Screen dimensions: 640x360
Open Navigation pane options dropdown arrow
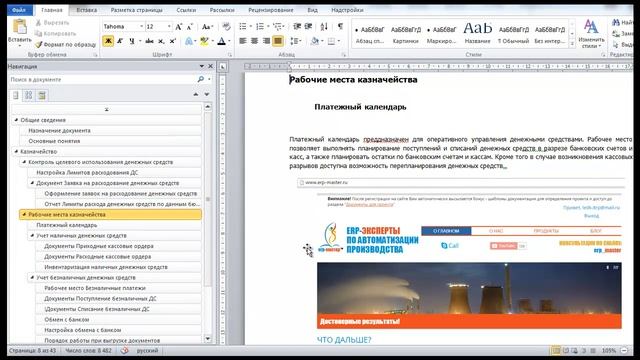pos(201,66)
